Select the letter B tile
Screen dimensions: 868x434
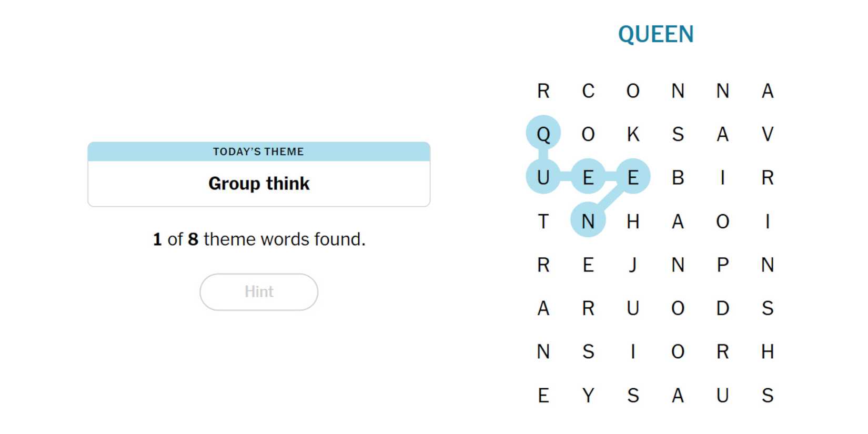tap(678, 178)
